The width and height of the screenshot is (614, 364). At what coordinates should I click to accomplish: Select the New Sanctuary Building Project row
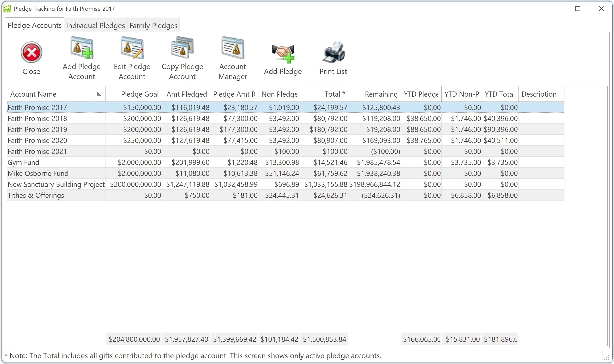[56, 184]
